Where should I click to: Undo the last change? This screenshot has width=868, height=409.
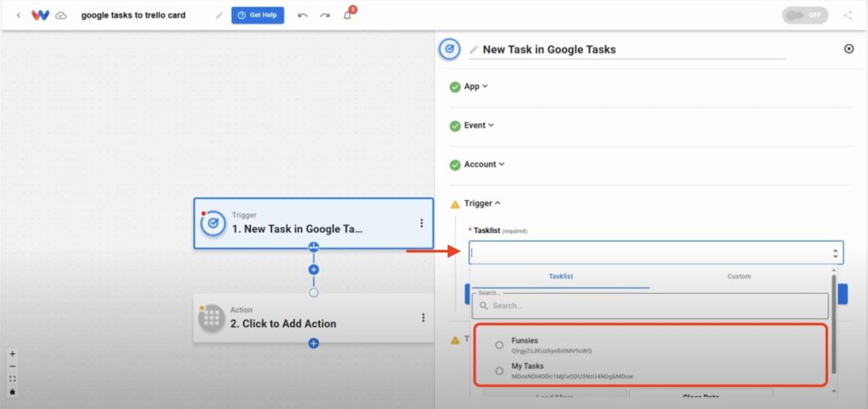click(303, 15)
